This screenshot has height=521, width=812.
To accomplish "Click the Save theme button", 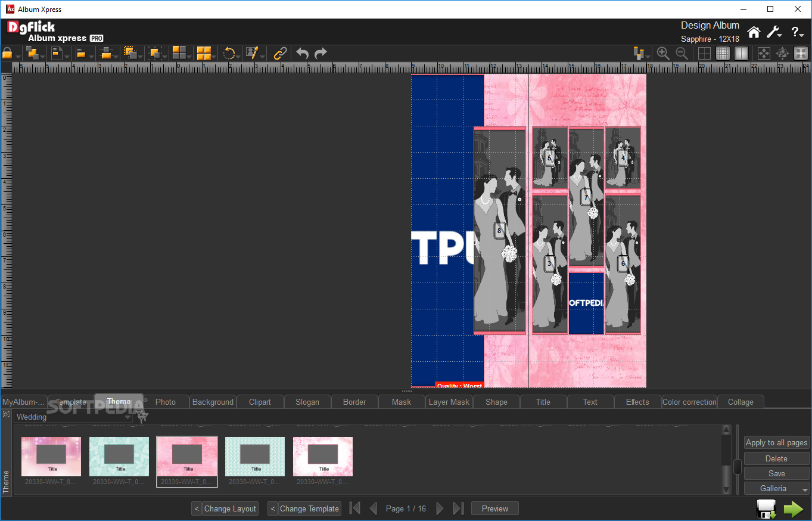I will [777, 473].
